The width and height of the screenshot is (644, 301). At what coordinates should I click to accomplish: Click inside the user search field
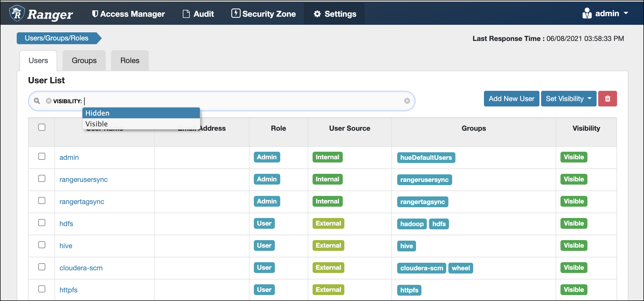243,101
